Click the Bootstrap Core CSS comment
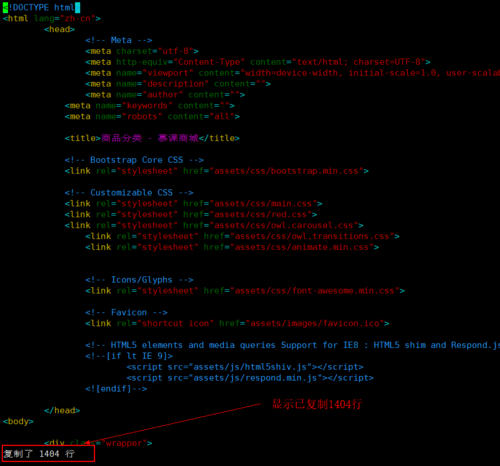 134,160
